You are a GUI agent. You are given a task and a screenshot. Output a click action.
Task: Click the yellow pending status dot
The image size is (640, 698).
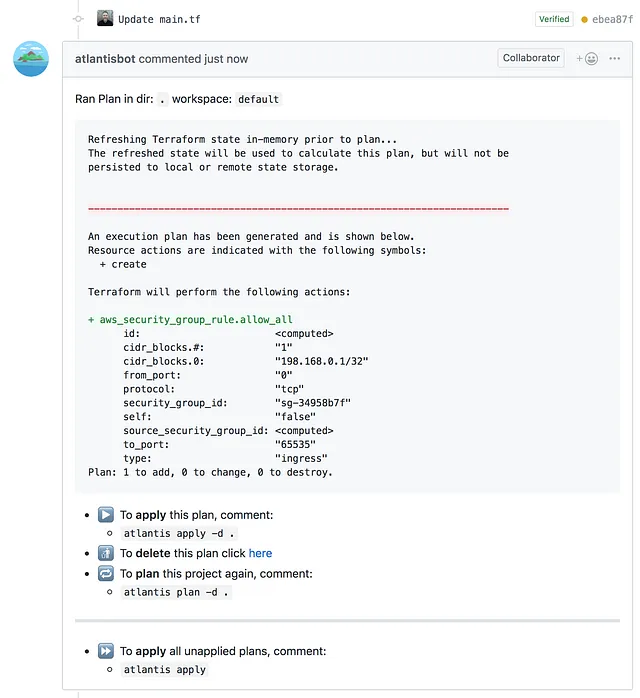[584, 20]
